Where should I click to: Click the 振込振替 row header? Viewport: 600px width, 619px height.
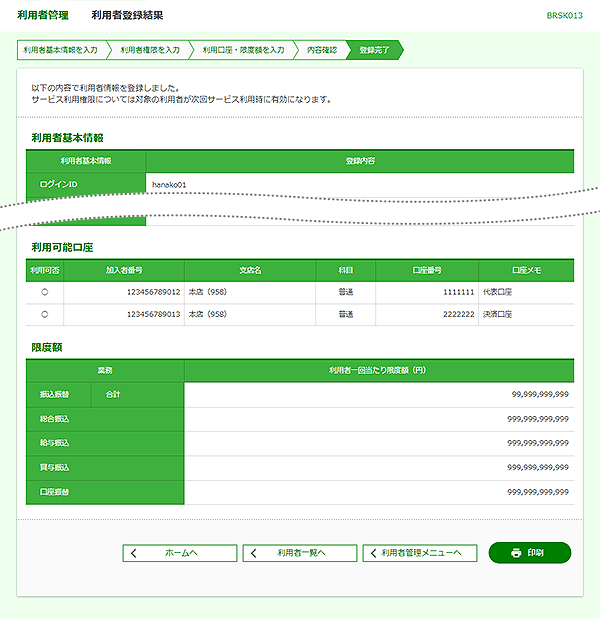tap(58, 394)
